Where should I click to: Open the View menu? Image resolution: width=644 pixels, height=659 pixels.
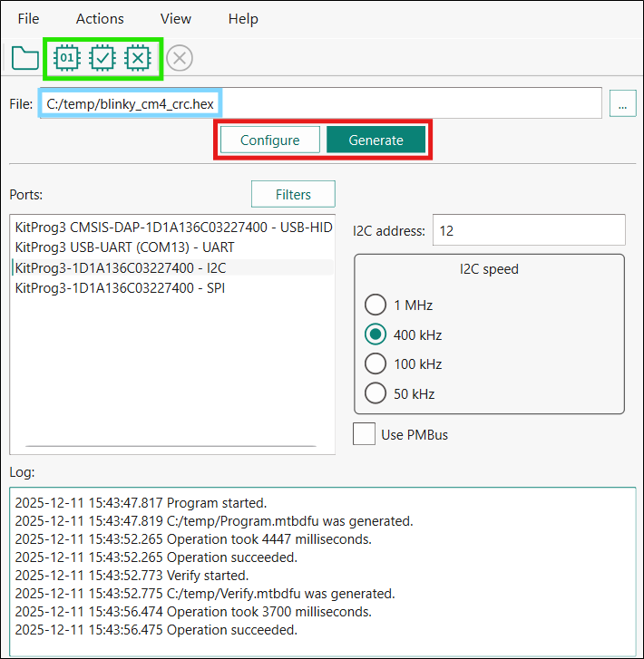point(176,18)
